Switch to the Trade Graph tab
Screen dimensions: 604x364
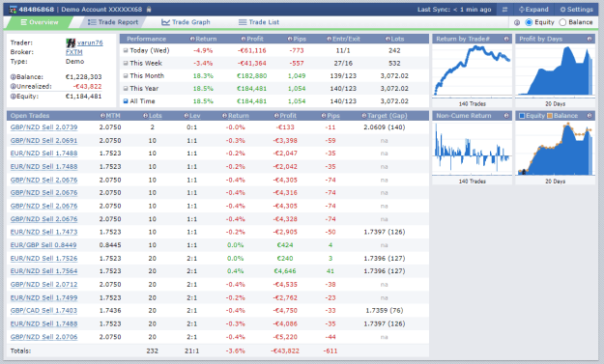click(x=187, y=22)
